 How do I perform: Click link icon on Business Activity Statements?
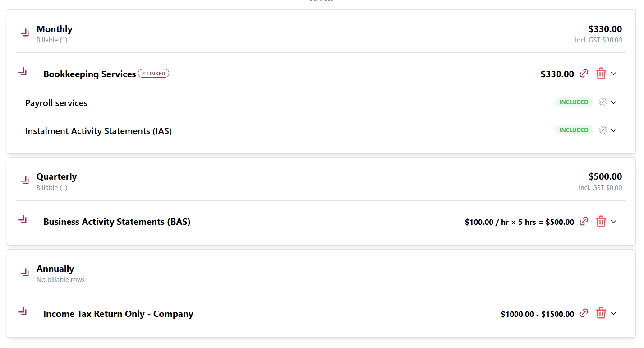[584, 221]
